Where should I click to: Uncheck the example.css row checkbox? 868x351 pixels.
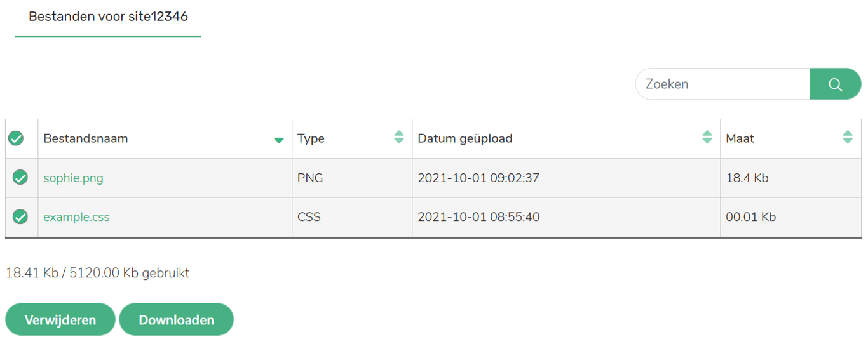coord(20,217)
